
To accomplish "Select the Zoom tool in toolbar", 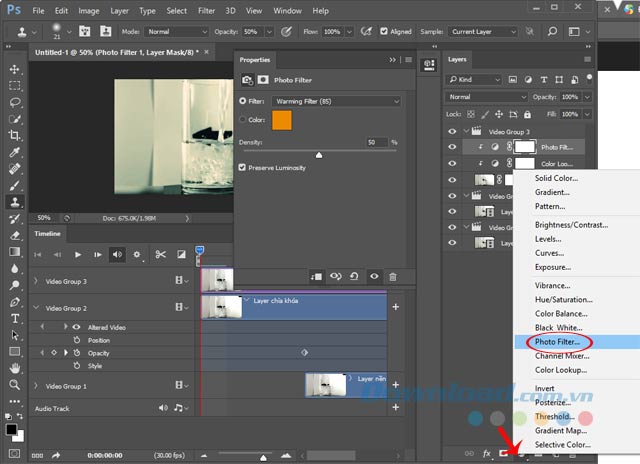I will click(x=15, y=384).
